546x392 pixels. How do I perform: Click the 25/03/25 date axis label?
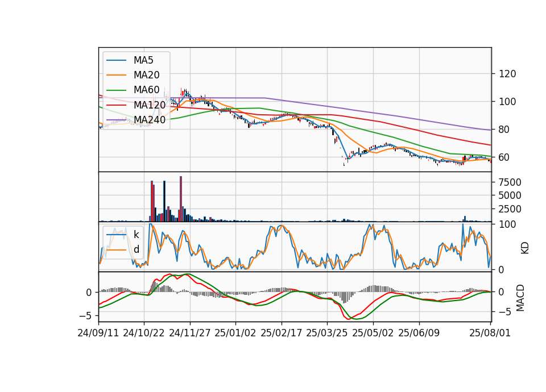tap(327, 333)
